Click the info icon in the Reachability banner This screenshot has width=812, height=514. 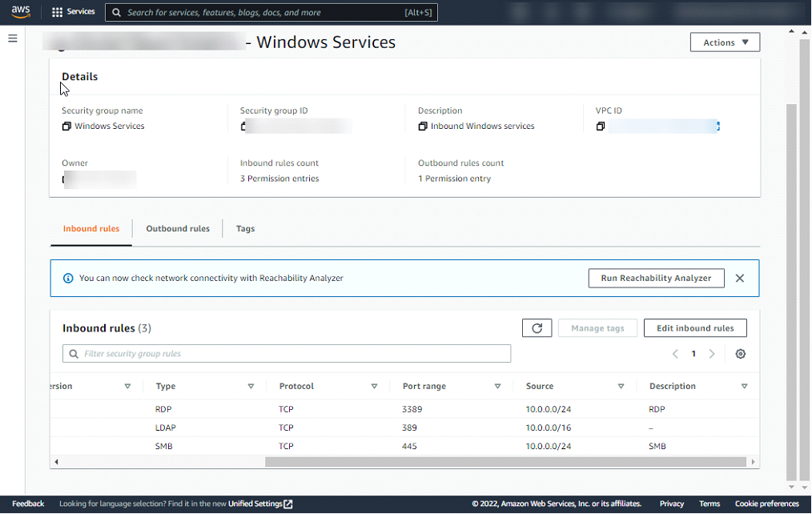pos(68,279)
